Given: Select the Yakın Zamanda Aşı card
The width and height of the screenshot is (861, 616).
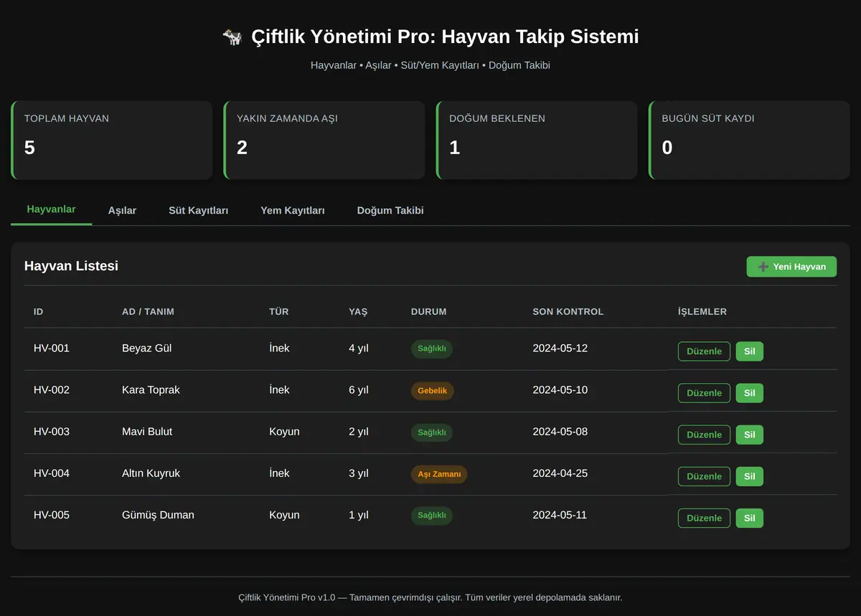Looking at the screenshot, I should (x=324, y=140).
